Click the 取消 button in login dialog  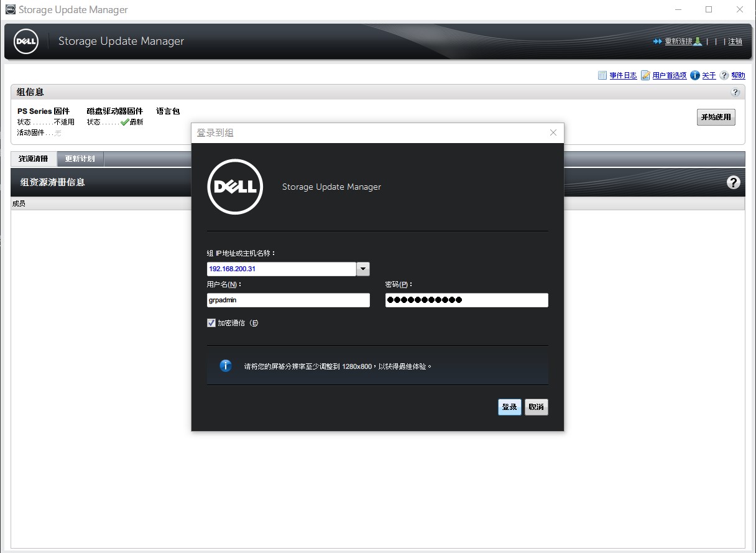click(537, 407)
